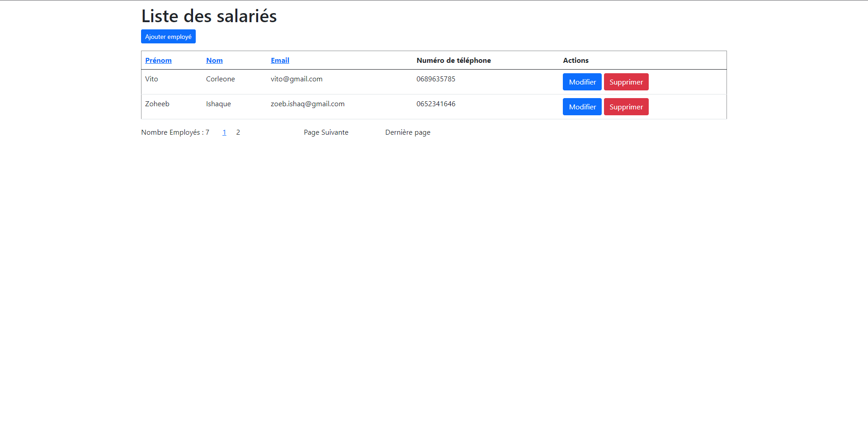This screenshot has width=868, height=424.
Task: Sort the list by Nom header
Action: click(x=214, y=61)
